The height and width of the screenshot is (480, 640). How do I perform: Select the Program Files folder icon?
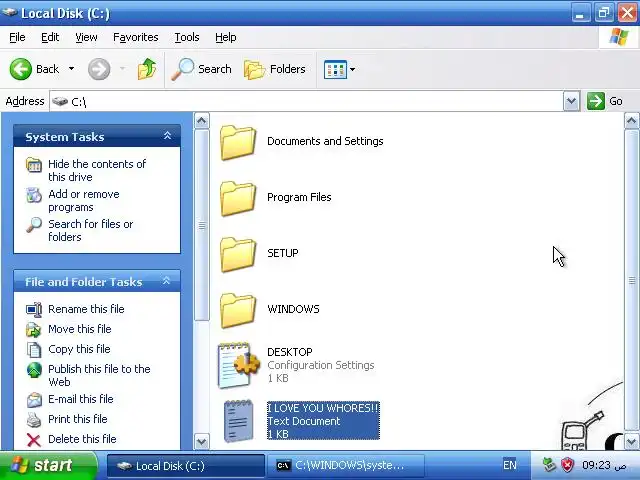pyautogui.click(x=238, y=198)
